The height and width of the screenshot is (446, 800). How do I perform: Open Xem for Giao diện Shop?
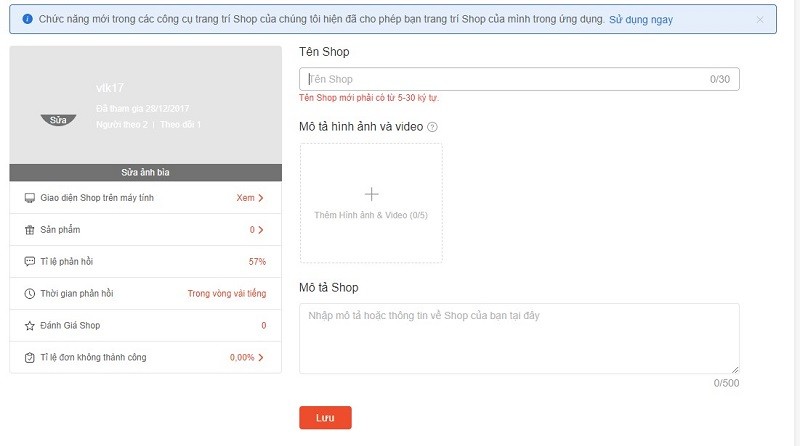point(245,197)
